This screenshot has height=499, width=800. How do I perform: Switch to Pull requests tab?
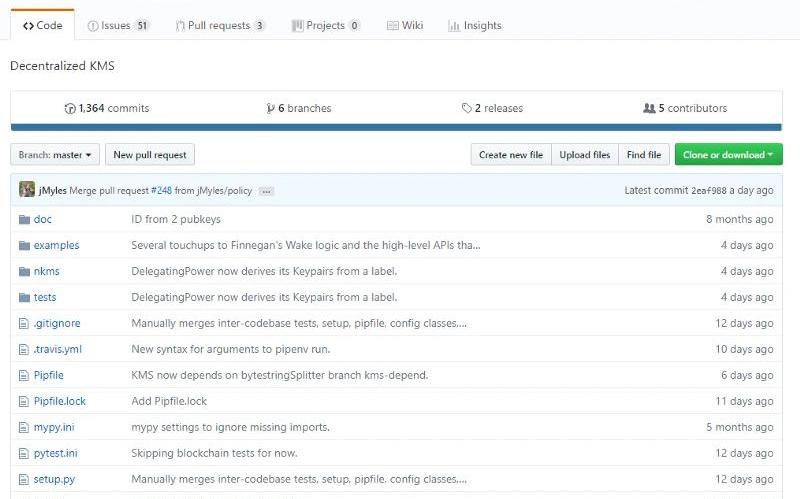pos(220,25)
